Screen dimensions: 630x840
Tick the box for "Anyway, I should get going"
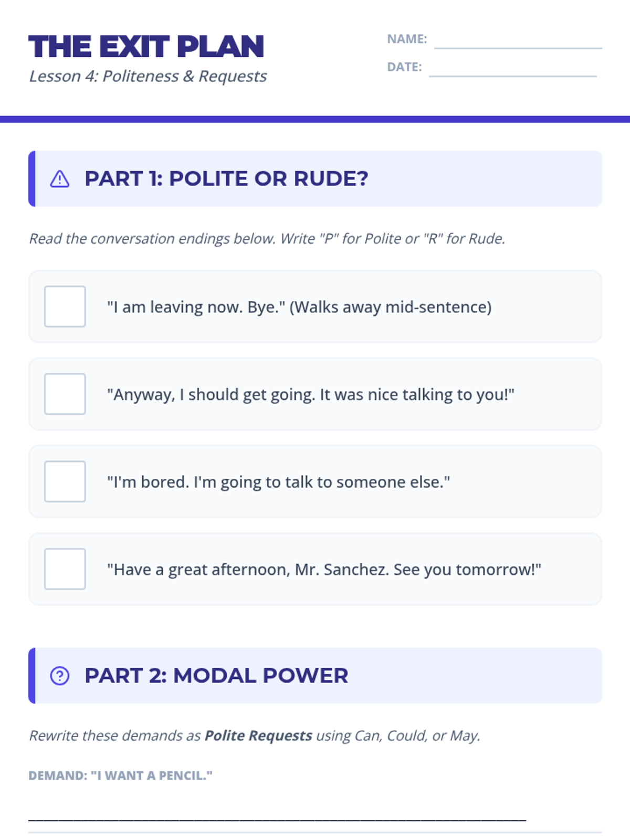(x=65, y=394)
